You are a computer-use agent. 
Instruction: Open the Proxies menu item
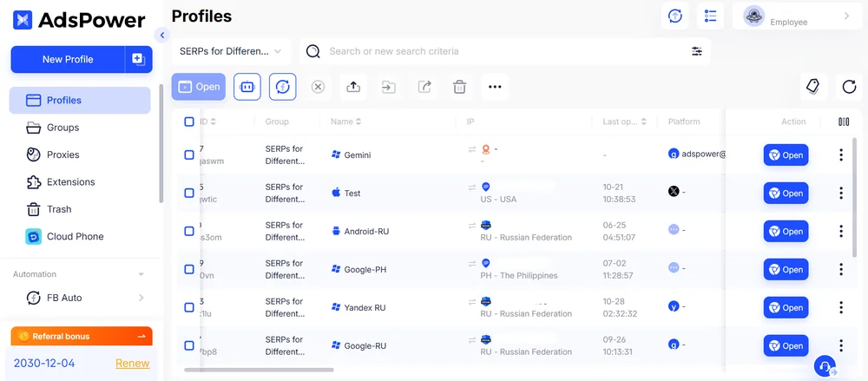click(62, 154)
